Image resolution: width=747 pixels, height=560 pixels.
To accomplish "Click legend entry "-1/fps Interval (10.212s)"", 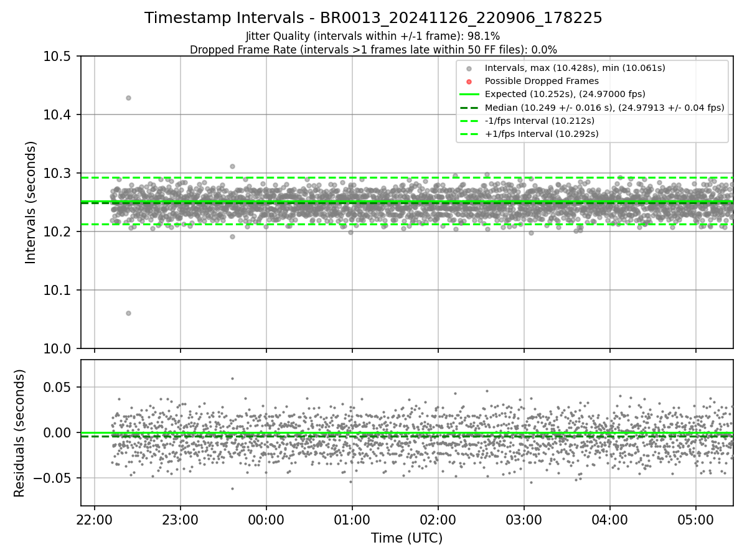I will tap(540, 121).
